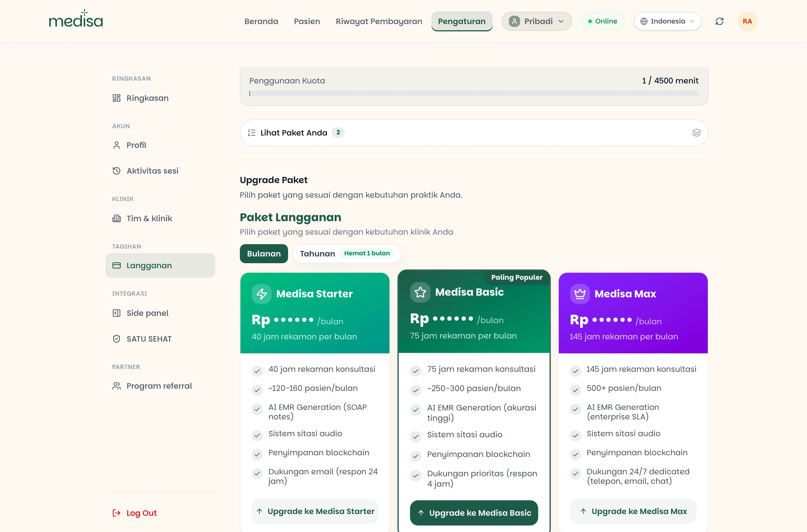Click the hidden Medisa Starter price dots

293,319
